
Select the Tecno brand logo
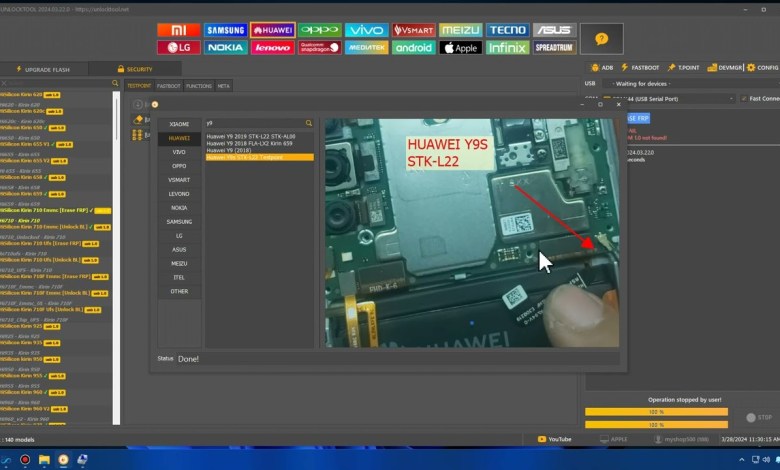click(507, 30)
